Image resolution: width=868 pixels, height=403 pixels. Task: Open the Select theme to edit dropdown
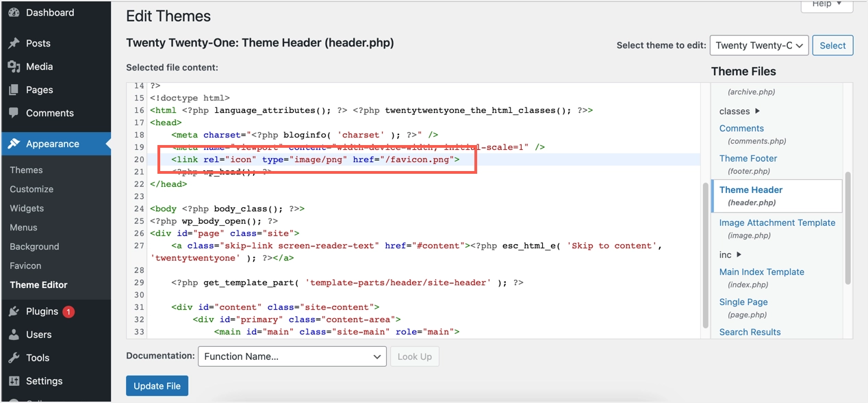759,45
